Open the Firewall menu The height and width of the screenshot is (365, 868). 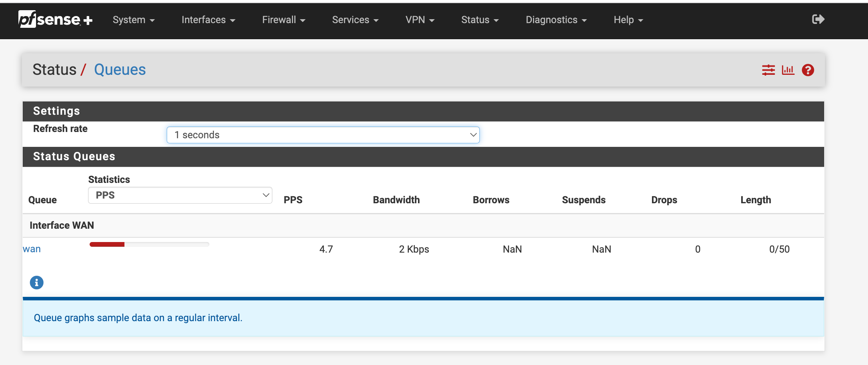pyautogui.click(x=283, y=20)
